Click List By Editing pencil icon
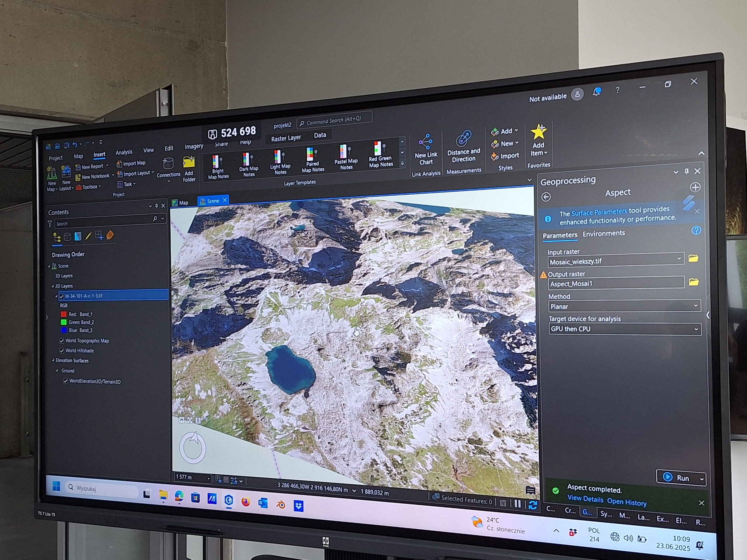Screen dimensions: 747x560 click(88, 236)
